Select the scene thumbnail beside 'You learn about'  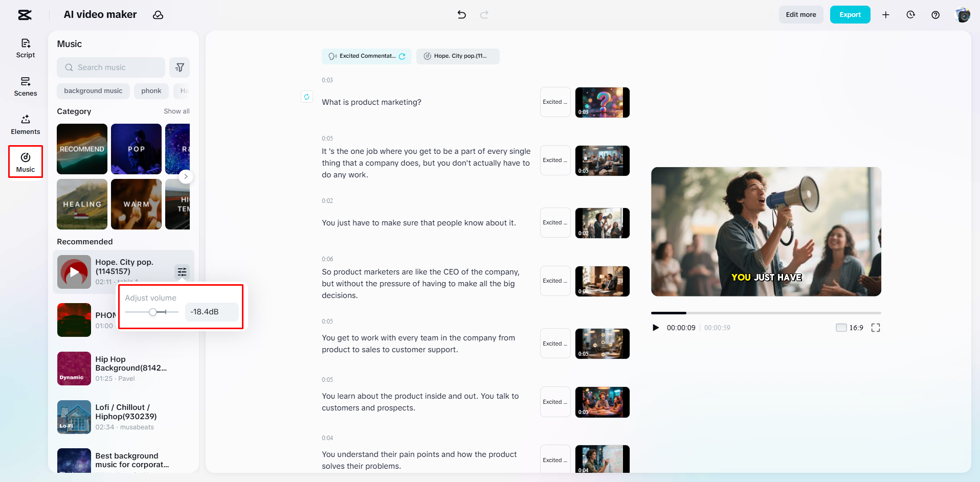coord(603,402)
